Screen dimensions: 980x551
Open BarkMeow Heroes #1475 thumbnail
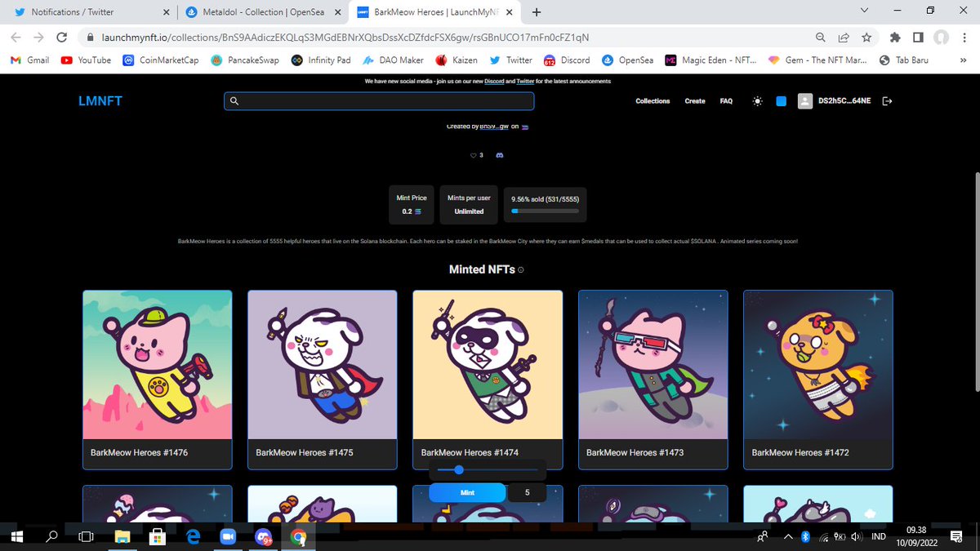tap(323, 365)
